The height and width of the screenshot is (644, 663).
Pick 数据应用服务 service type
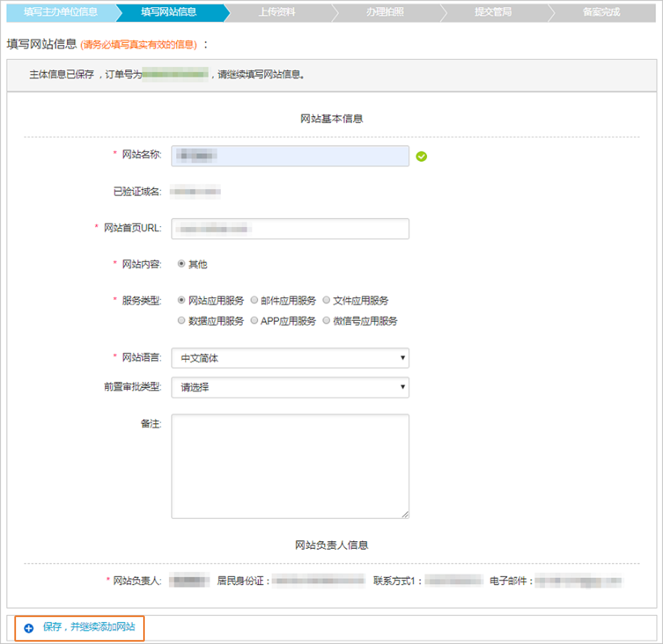[181, 321]
